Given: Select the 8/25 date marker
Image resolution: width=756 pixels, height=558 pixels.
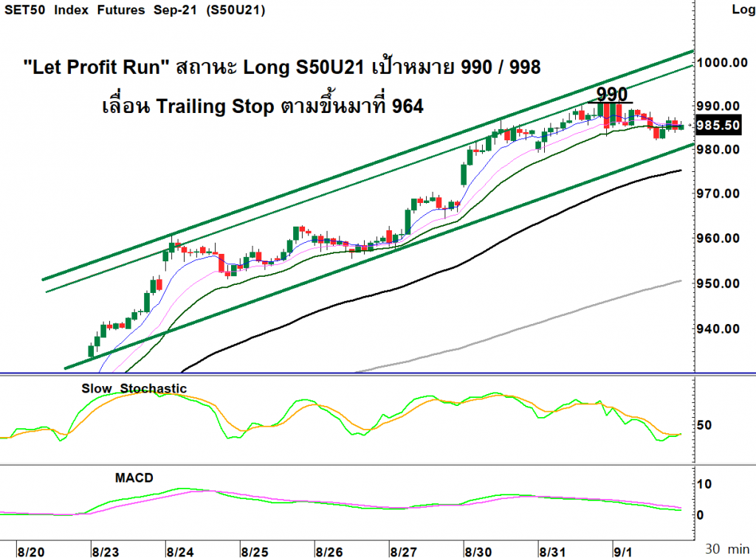Looking at the screenshot, I should pyautogui.click(x=254, y=552).
